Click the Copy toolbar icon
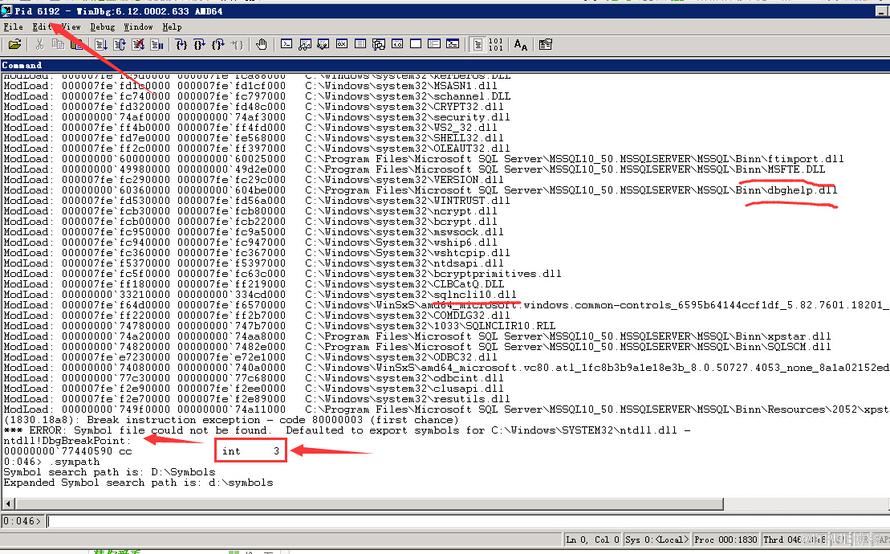Screen dimensions: 890x554 pos(58,44)
